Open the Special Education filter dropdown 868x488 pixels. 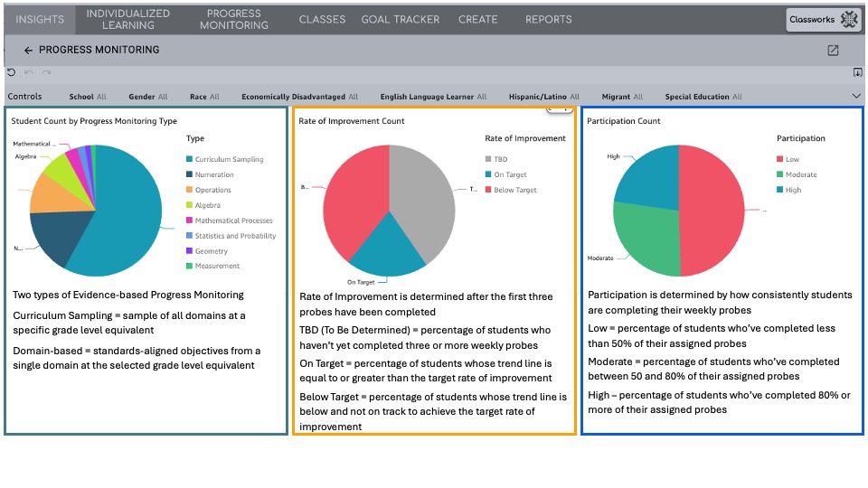pos(703,97)
